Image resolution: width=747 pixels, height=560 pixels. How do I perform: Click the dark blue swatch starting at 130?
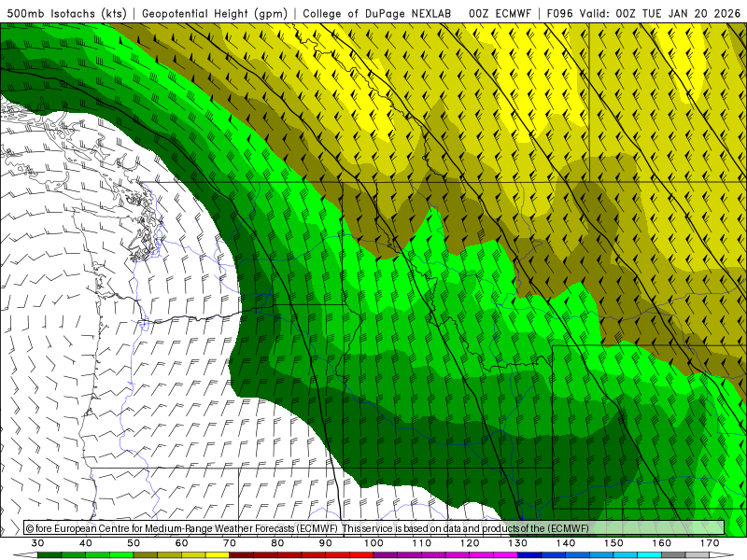[x=529, y=554]
